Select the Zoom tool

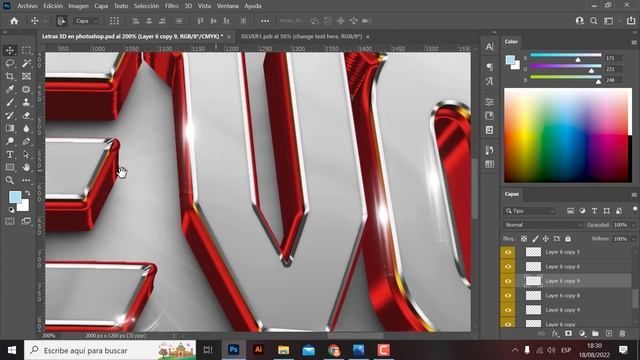point(10,180)
